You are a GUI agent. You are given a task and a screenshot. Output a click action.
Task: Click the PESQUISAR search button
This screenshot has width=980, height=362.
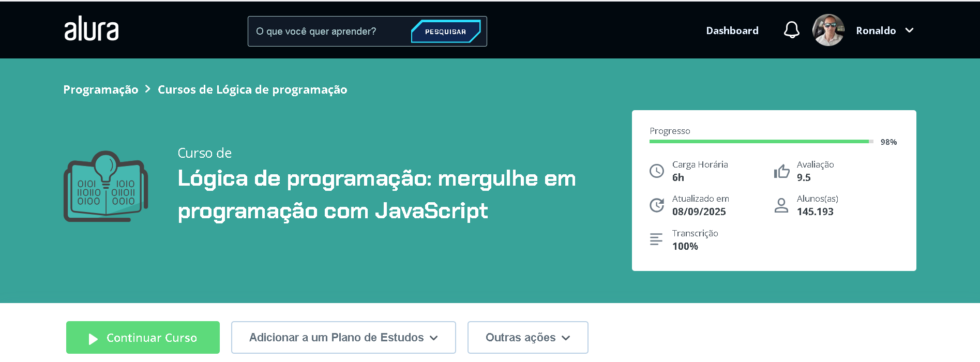(446, 32)
